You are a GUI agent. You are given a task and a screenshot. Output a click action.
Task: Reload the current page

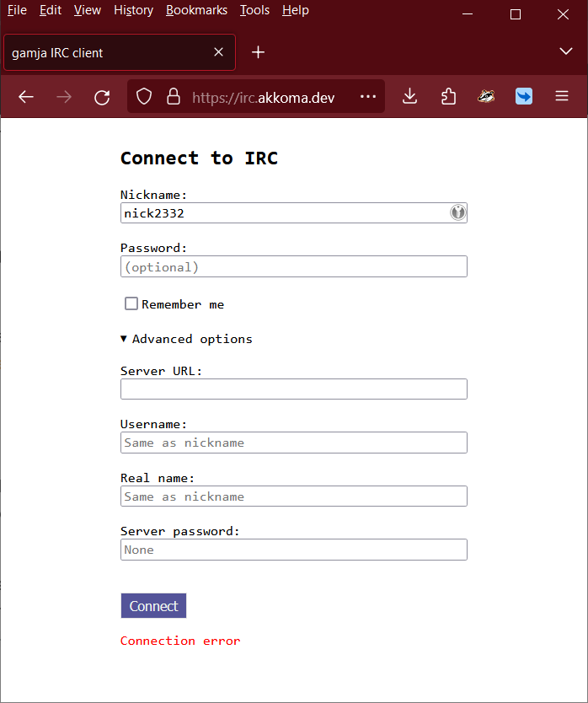[x=102, y=97]
